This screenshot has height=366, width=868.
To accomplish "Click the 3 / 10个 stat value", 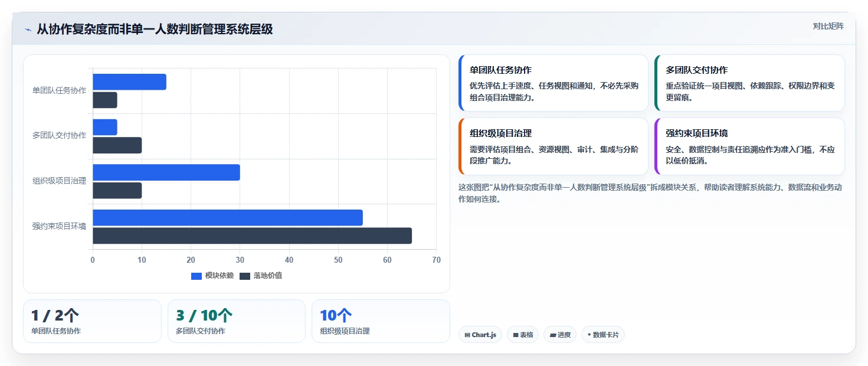I will [x=204, y=315].
